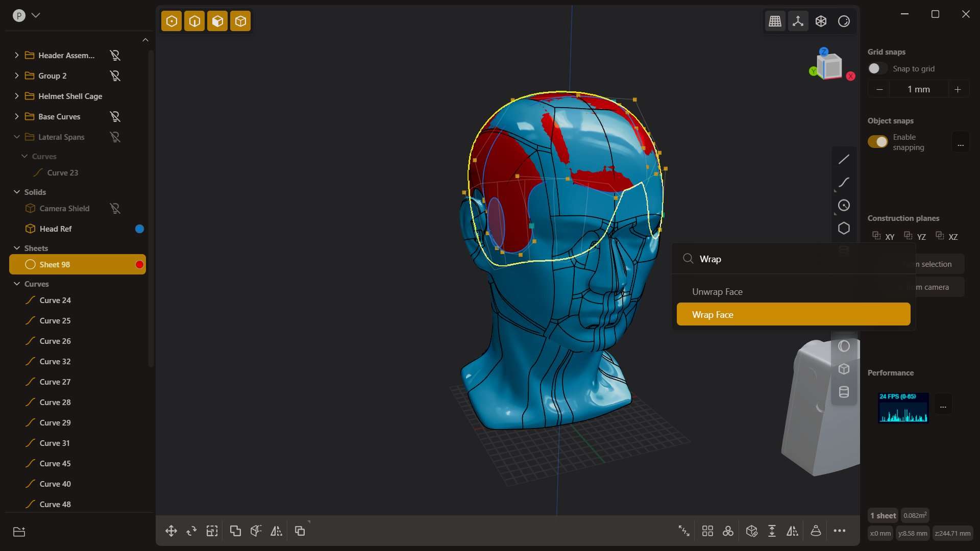980x551 pixels.
Task: Expand the Header Assem... folder
Action: pos(16,55)
